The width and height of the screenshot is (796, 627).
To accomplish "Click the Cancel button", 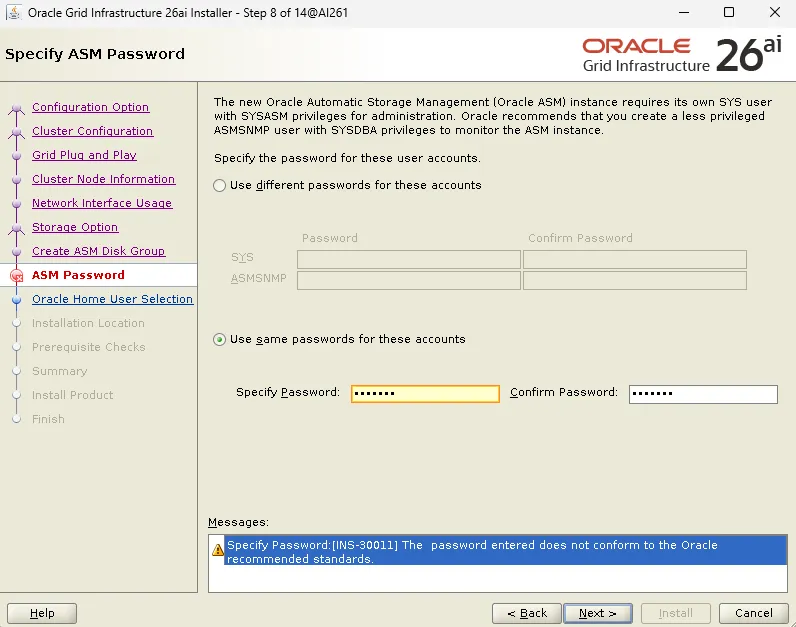I will [x=754, y=613].
